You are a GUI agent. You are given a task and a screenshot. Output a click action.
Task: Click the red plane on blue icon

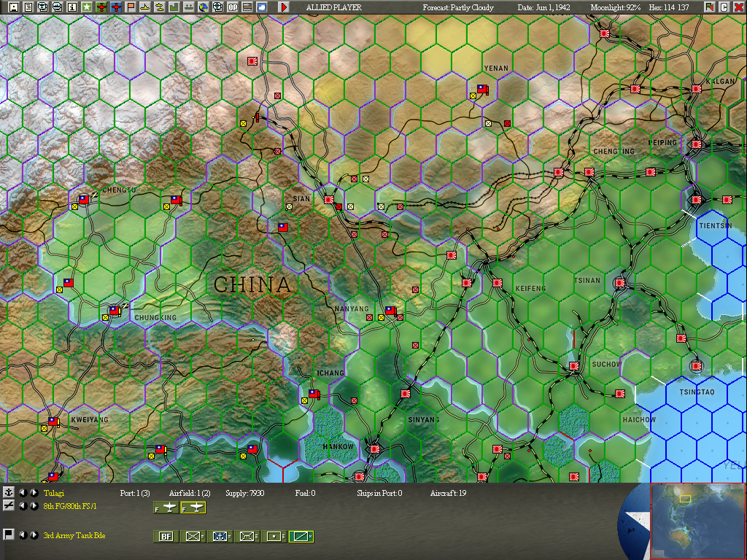(116, 7)
